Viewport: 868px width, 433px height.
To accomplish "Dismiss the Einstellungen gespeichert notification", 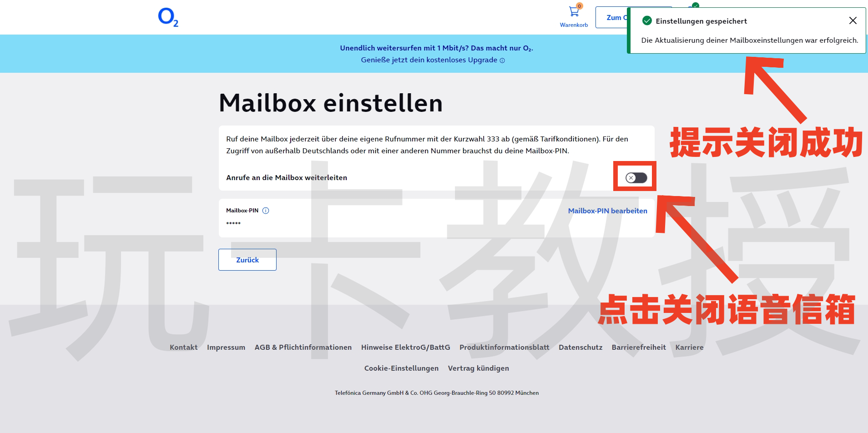I will (x=853, y=20).
